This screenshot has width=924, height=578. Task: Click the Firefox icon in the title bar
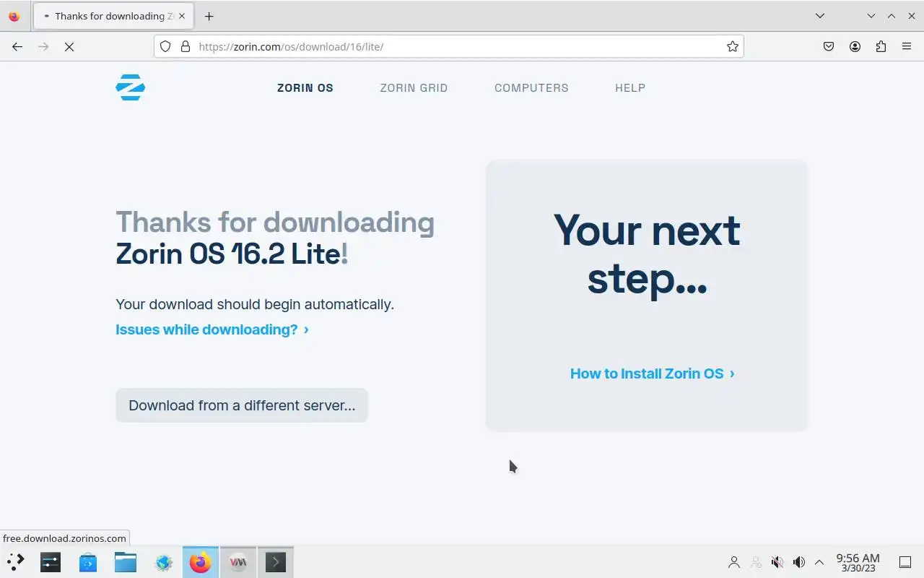pyautogui.click(x=14, y=16)
